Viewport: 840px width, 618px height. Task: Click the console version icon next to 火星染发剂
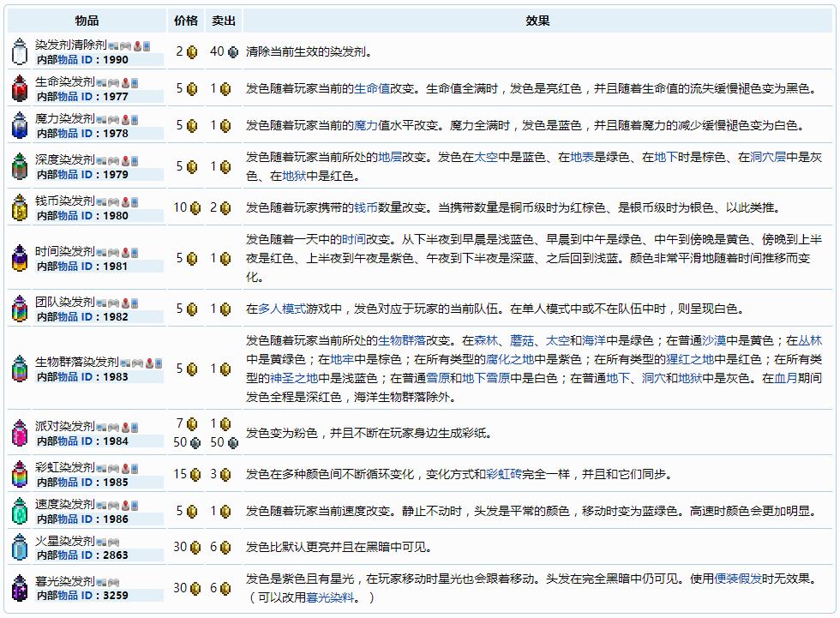click(x=112, y=543)
